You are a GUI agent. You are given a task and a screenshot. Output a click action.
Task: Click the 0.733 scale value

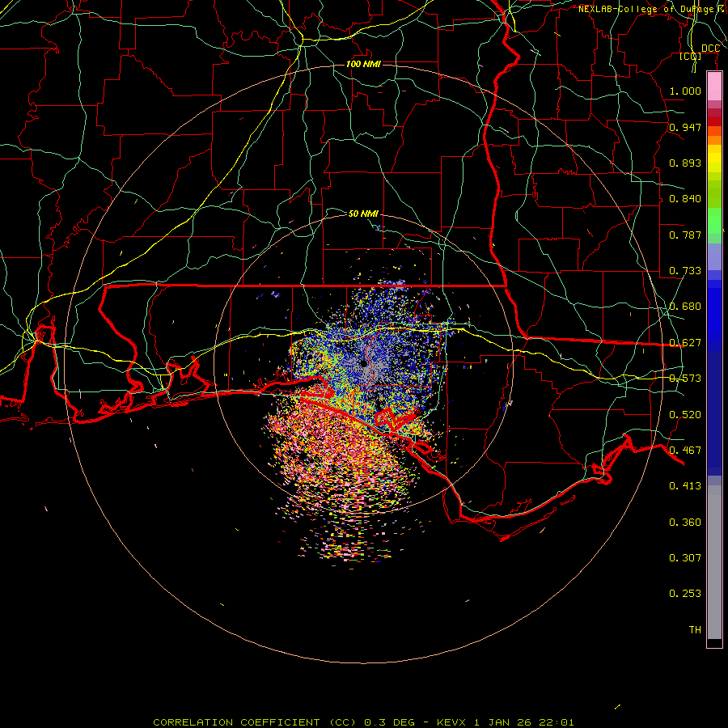pyautogui.click(x=685, y=271)
